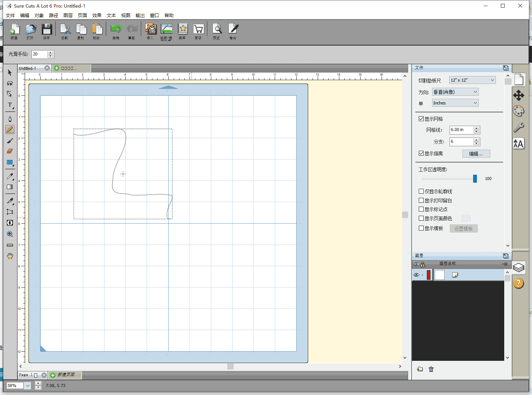Screen dimensions: 532x395
Task: Open the 文件 menu
Action: (10, 16)
